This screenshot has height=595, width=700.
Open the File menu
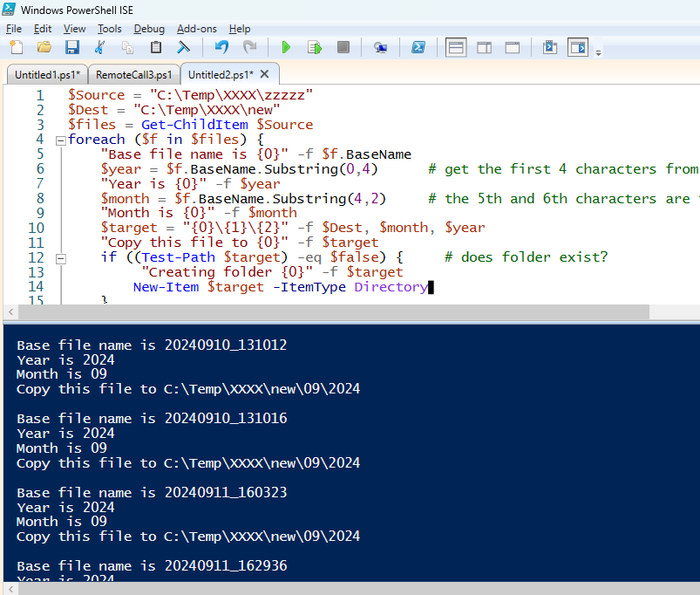[x=14, y=29]
